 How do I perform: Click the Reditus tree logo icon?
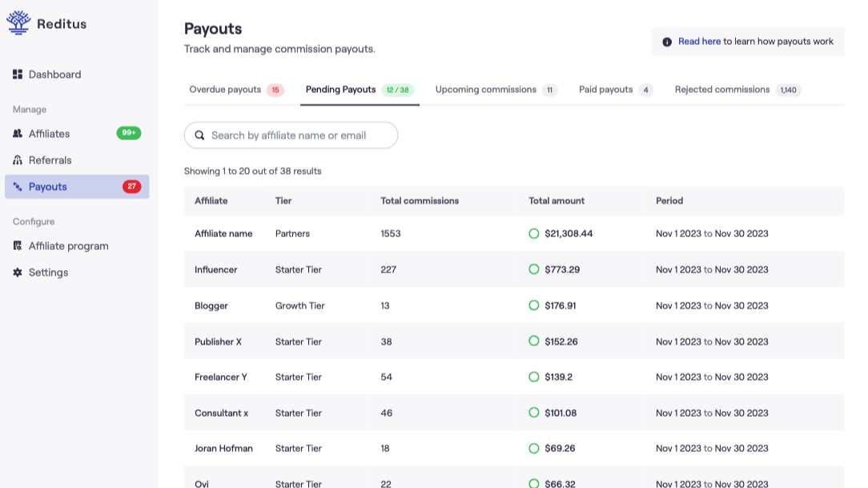18,23
